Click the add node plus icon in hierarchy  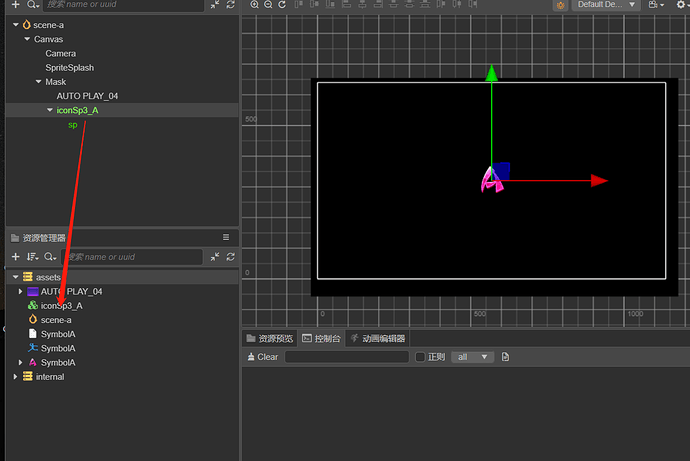click(x=15, y=4)
